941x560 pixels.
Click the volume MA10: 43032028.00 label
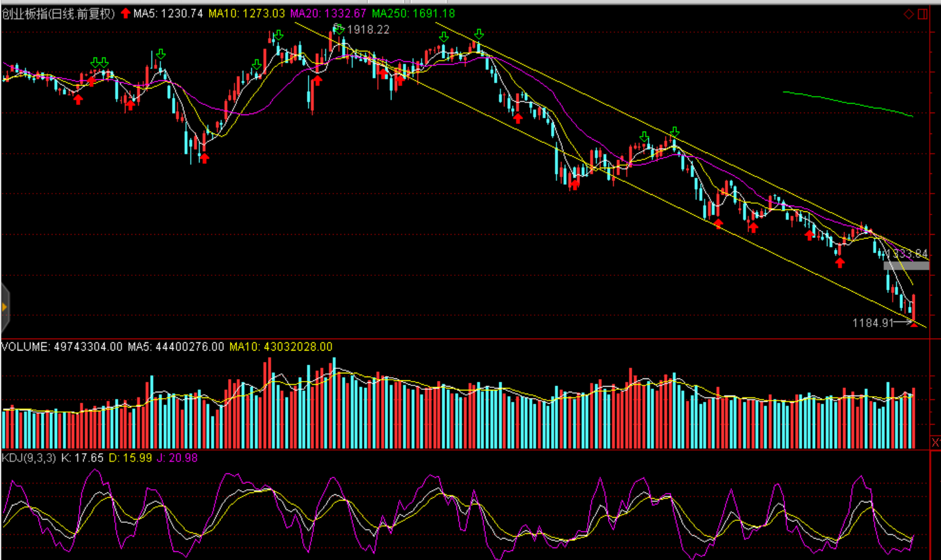(281, 347)
